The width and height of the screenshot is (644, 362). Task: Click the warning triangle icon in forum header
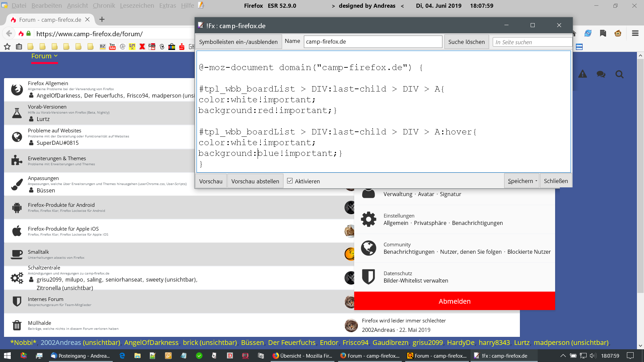(583, 74)
